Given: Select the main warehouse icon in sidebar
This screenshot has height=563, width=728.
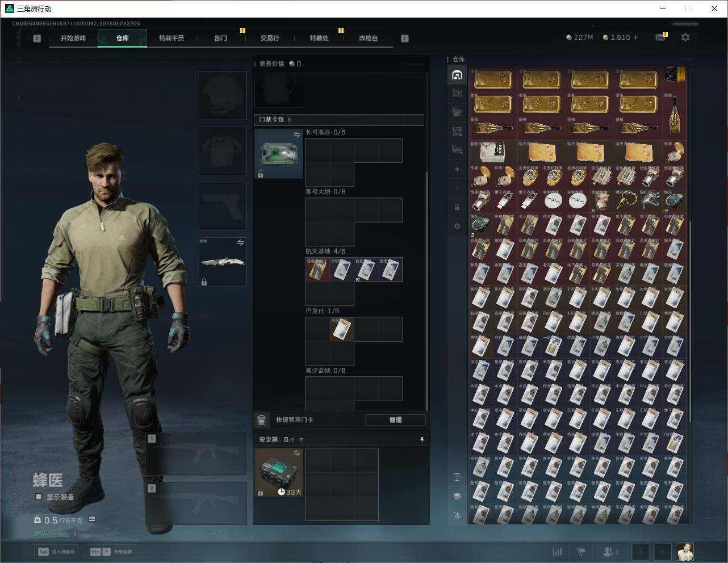Looking at the screenshot, I should [457, 75].
